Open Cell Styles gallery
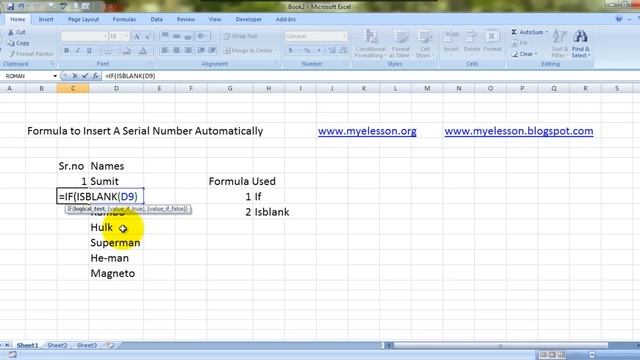This screenshot has width=640, height=360. (x=424, y=43)
